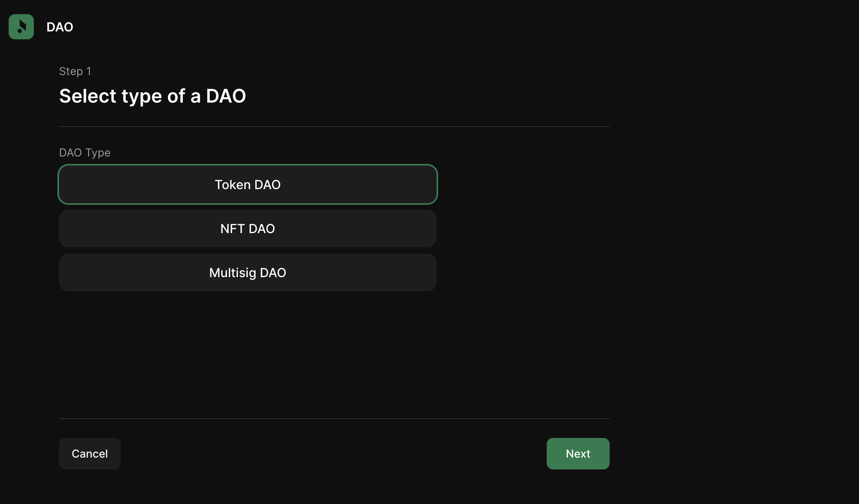
Task: Select the Token DAO option
Action: coord(248,184)
